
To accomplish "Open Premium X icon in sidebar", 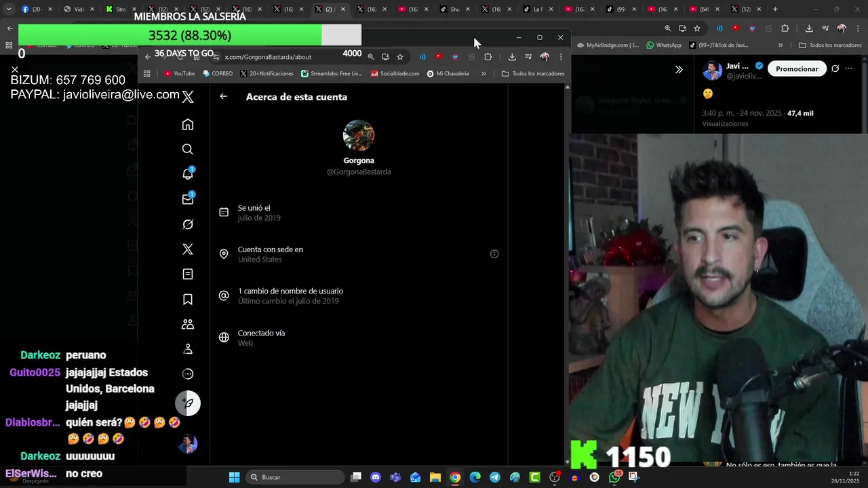I will [188, 249].
